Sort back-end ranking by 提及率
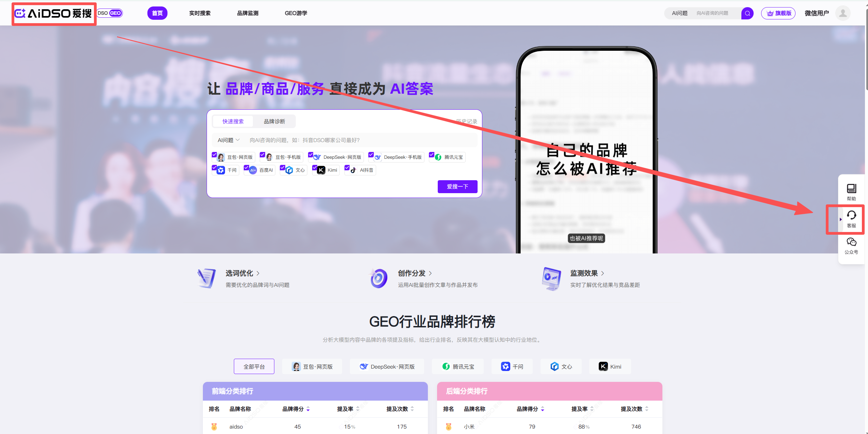This screenshot has height=434, width=868. 592,409
